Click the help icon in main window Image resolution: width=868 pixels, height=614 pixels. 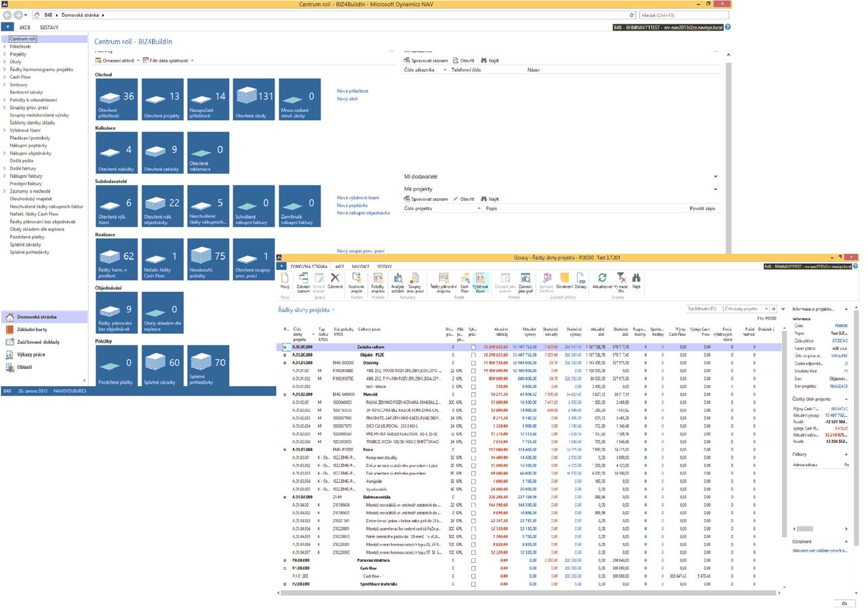pyautogui.click(x=728, y=27)
